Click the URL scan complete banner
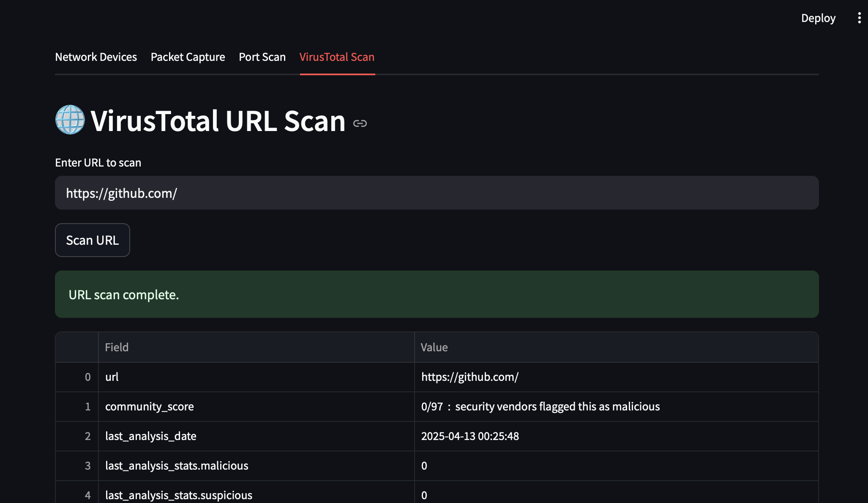Viewport: 868px width, 503px height. pyautogui.click(x=437, y=294)
